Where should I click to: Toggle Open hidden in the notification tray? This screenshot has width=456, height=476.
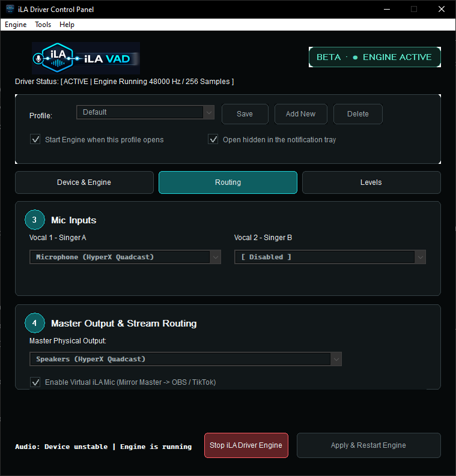213,139
